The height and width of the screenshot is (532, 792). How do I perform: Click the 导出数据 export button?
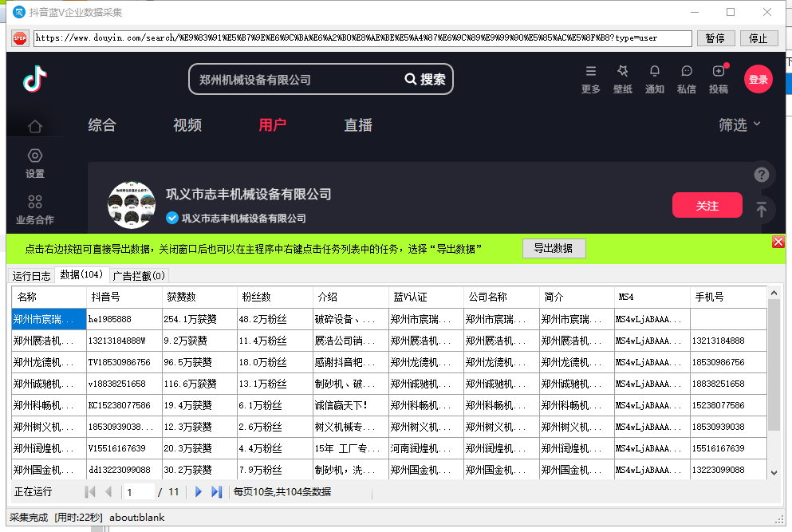point(554,248)
